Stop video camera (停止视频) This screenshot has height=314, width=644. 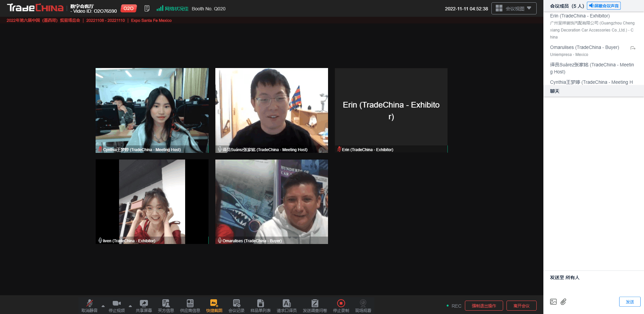[x=116, y=305]
